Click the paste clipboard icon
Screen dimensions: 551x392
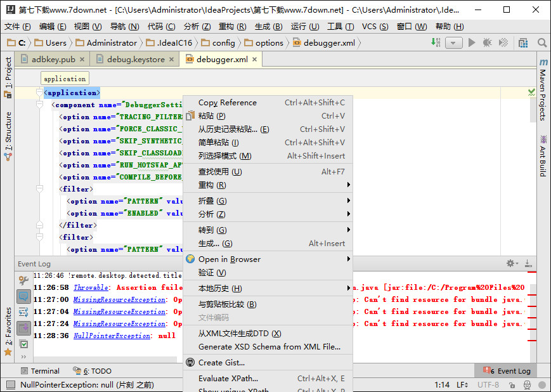[190, 115]
